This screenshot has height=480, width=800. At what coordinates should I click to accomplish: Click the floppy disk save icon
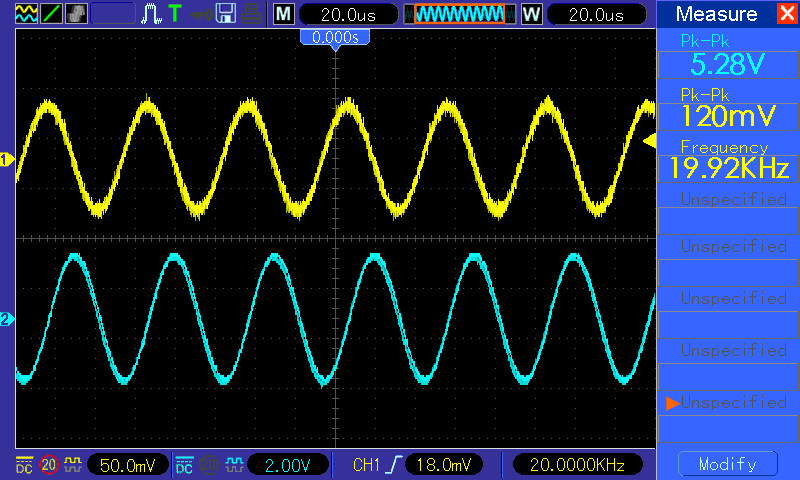point(227,14)
